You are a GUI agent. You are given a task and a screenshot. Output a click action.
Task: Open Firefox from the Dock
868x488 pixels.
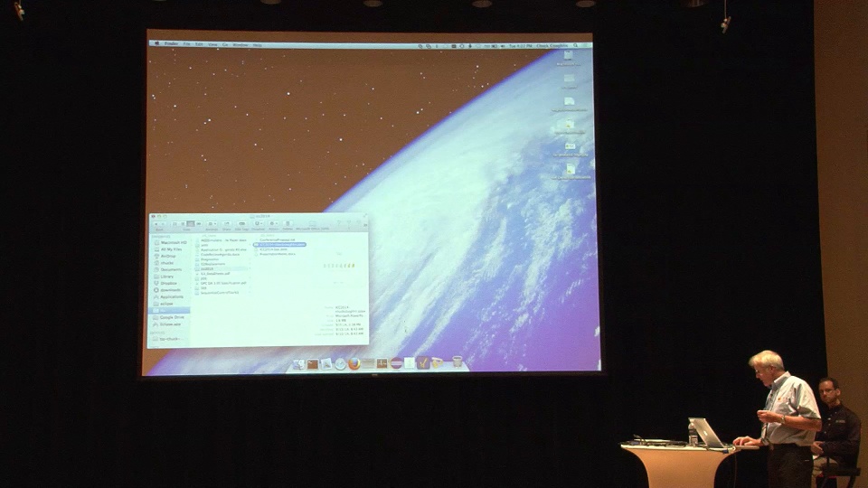(x=354, y=363)
